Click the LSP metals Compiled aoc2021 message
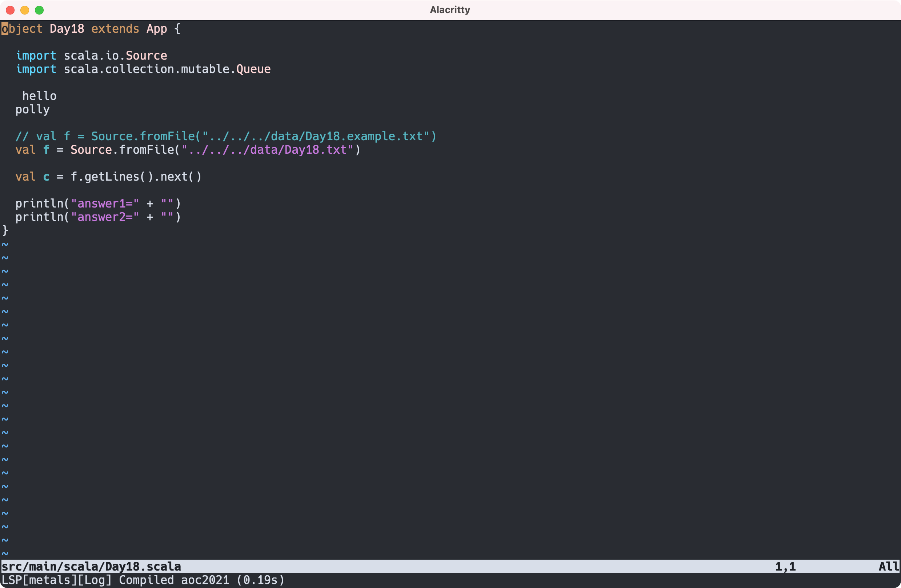This screenshot has height=588, width=901. (143, 580)
